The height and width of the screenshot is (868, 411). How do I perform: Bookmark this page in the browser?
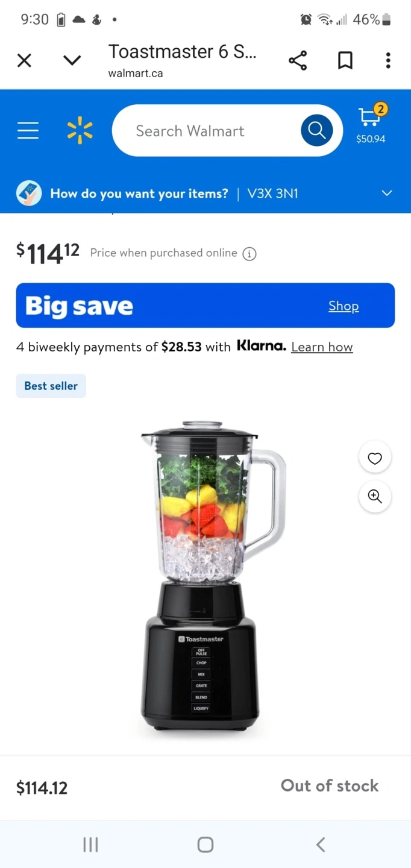pyautogui.click(x=345, y=60)
